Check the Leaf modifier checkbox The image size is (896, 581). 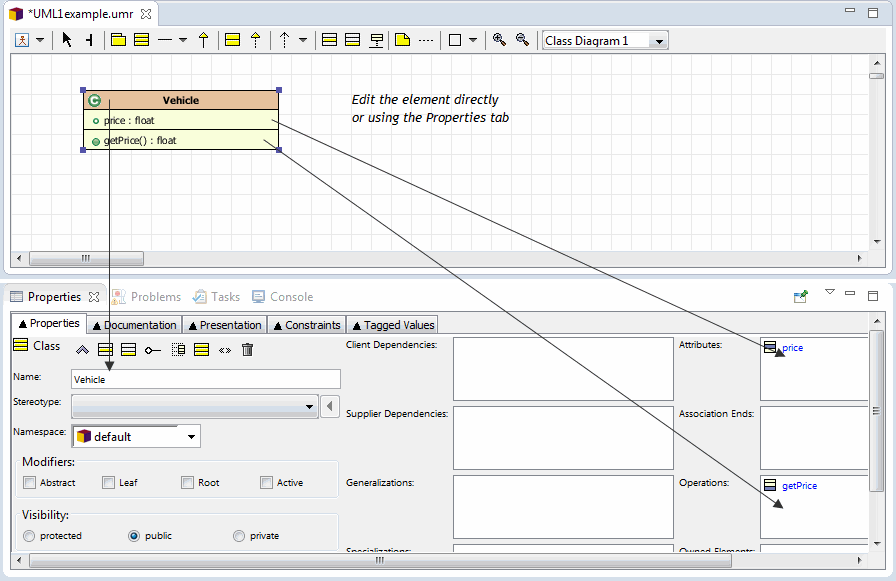[108, 483]
